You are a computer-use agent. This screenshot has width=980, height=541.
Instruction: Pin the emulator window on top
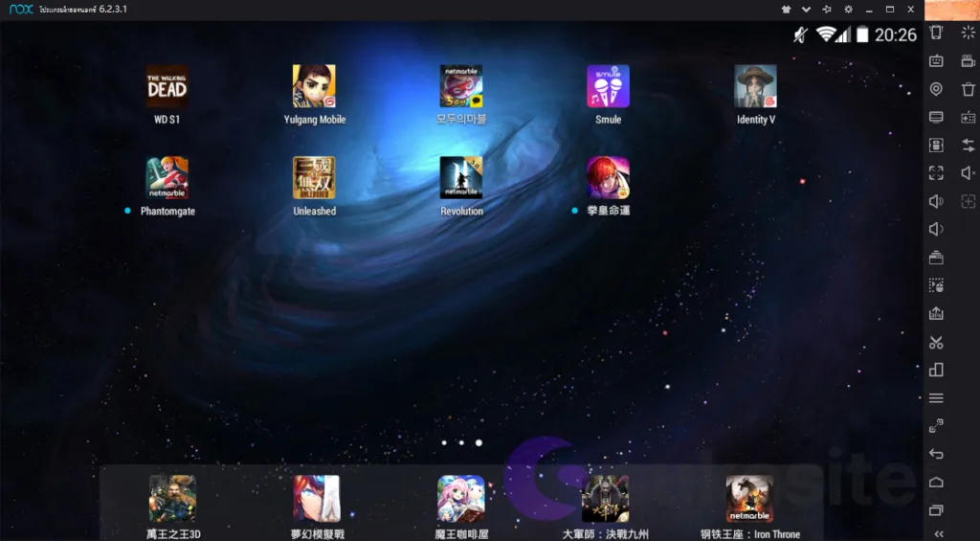point(827,10)
